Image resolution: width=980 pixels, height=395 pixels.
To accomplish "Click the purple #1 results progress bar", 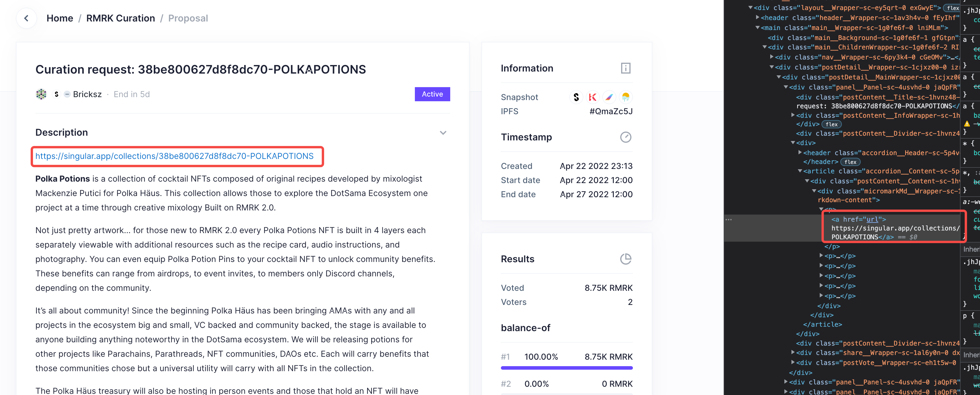I will pos(567,368).
